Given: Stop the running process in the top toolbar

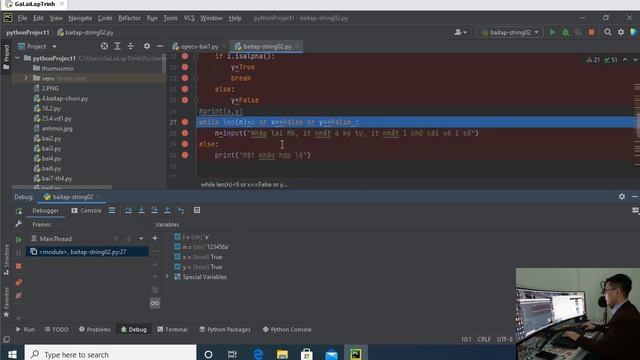Looking at the screenshot, I should pyautogui.click(x=591, y=32).
